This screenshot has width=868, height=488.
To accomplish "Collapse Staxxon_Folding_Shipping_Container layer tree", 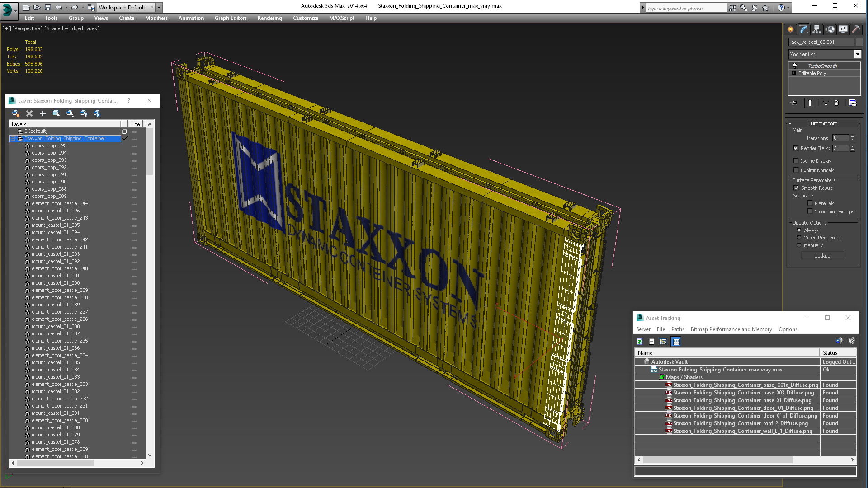I will pyautogui.click(x=14, y=139).
